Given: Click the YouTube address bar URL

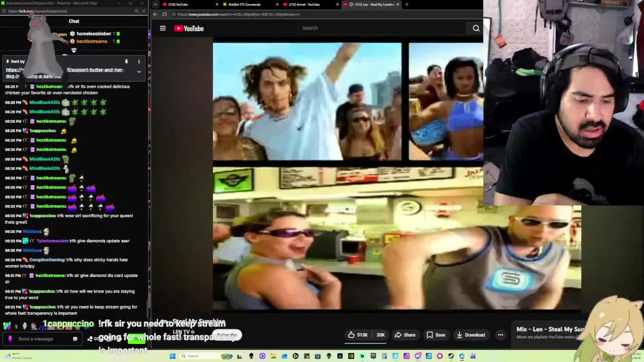Looking at the screenshot, I should click(x=238, y=14).
